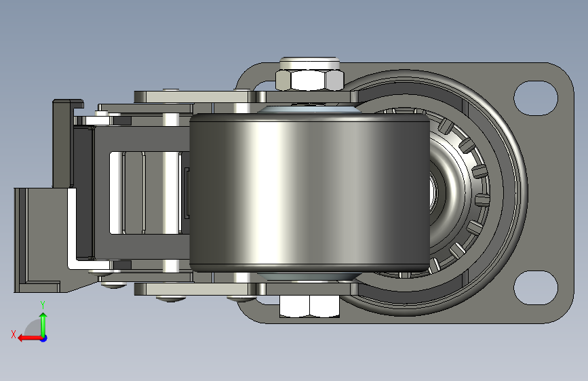Select the top hex nut on axle
Screen dimensions: 588x381
(310, 79)
